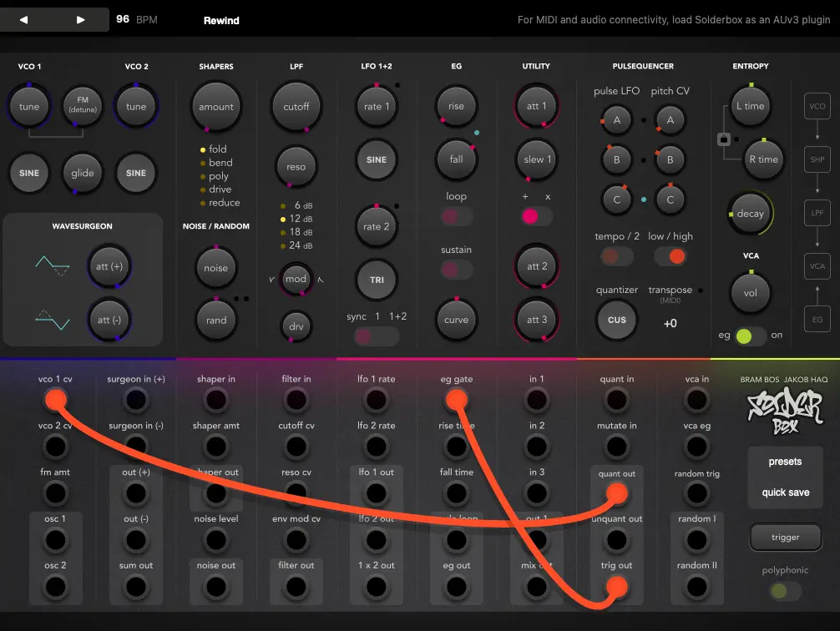
Task: Click the osc 1 output jack
Action: (x=56, y=540)
